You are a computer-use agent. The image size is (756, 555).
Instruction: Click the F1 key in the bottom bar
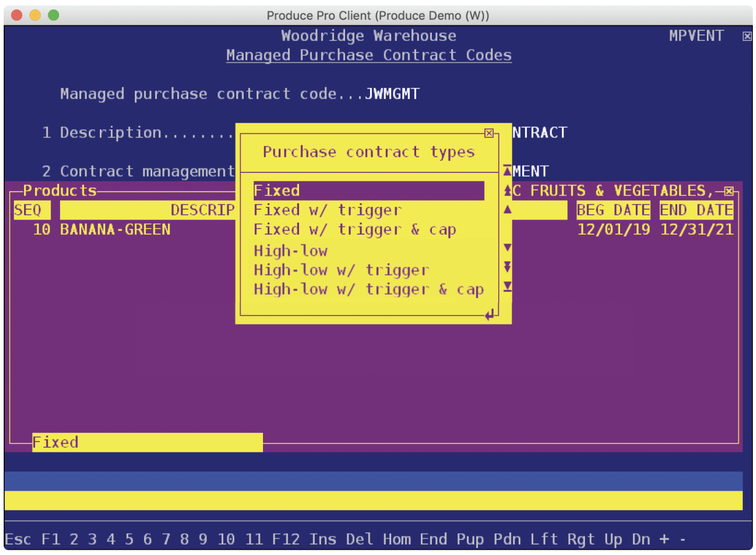50,539
